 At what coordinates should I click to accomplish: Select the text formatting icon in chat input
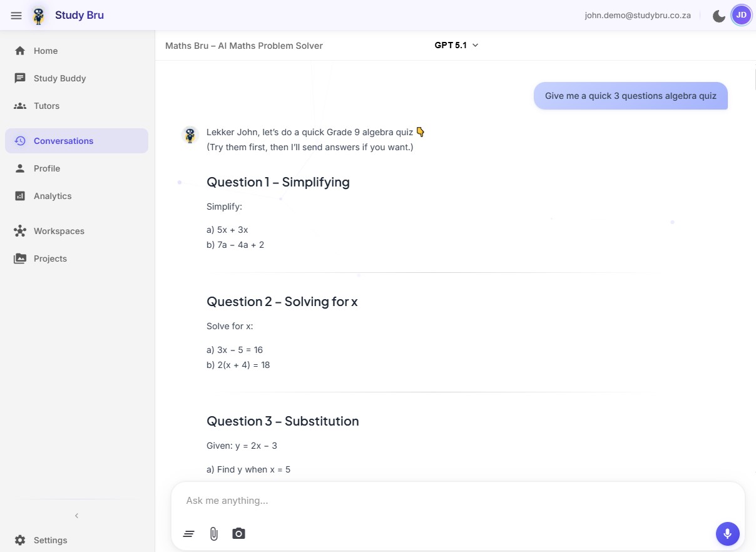[x=188, y=533]
